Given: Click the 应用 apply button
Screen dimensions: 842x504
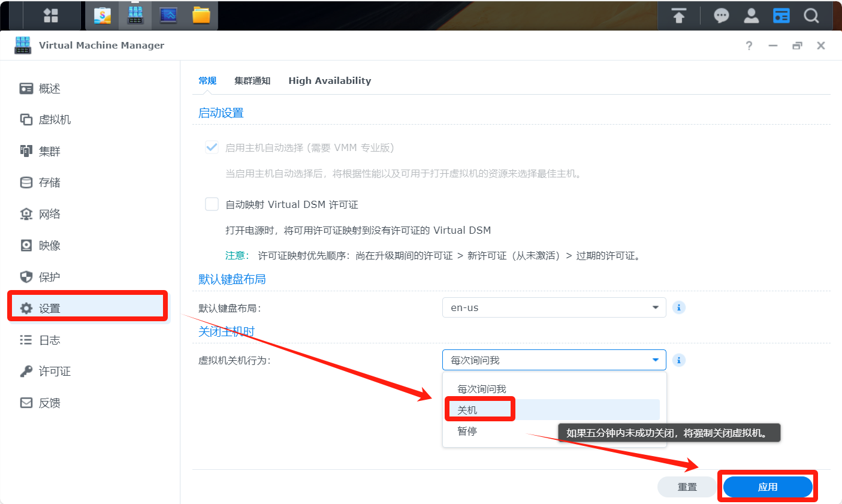Looking at the screenshot, I should click(x=768, y=487).
